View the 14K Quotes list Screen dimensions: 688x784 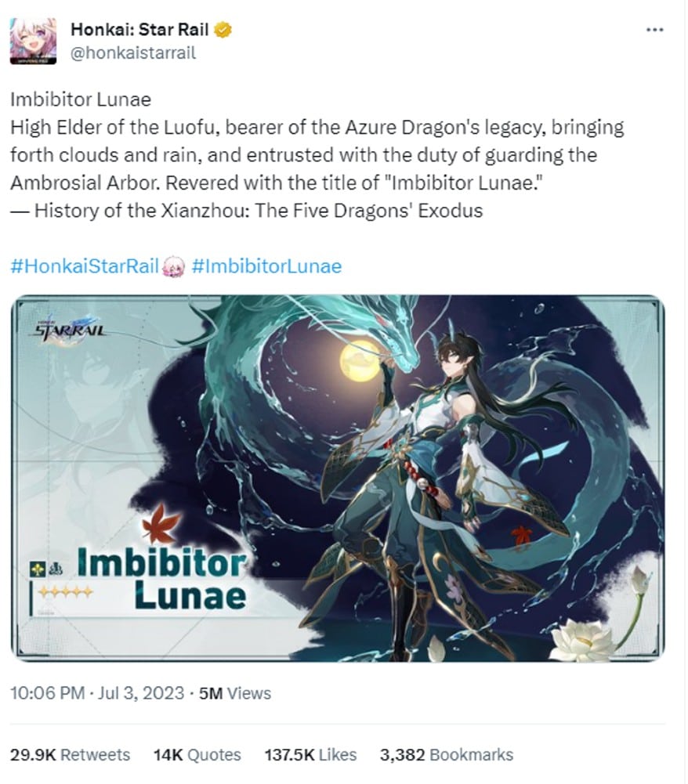(197, 754)
